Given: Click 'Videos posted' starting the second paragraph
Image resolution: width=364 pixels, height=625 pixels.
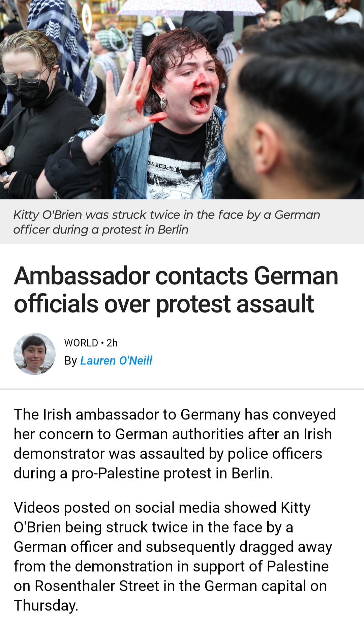Looking at the screenshot, I should coord(62,508).
